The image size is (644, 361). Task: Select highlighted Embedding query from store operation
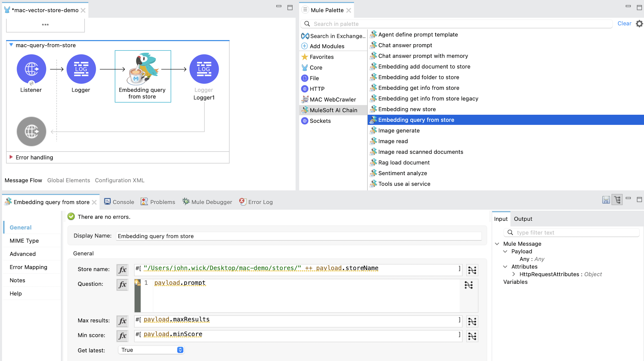505,120
